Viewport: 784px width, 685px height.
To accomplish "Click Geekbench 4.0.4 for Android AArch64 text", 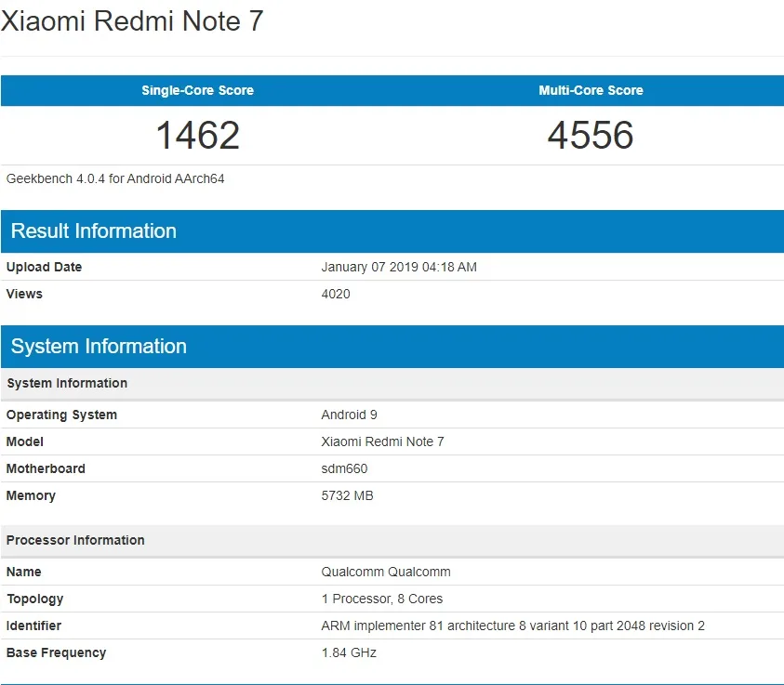I will (115, 178).
